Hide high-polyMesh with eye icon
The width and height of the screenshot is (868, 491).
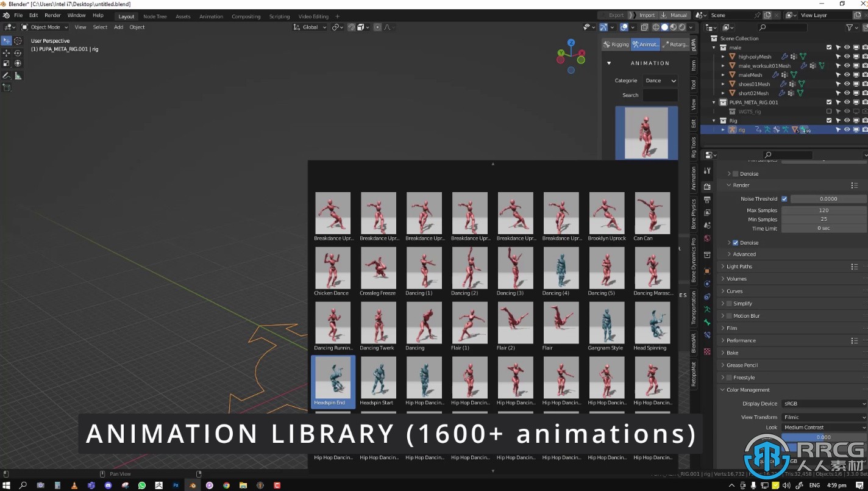847,56
